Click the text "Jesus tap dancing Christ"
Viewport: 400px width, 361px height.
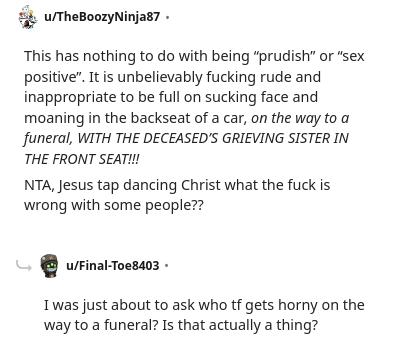click(x=139, y=185)
